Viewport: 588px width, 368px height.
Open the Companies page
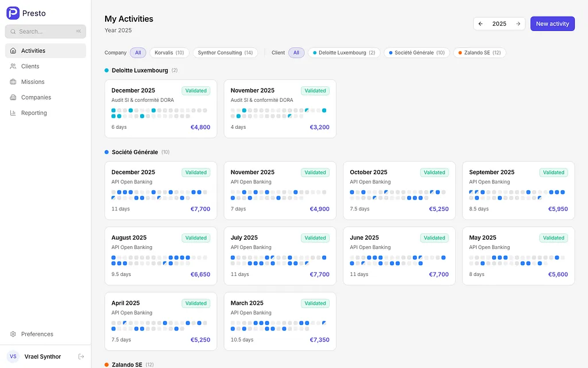point(45,97)
